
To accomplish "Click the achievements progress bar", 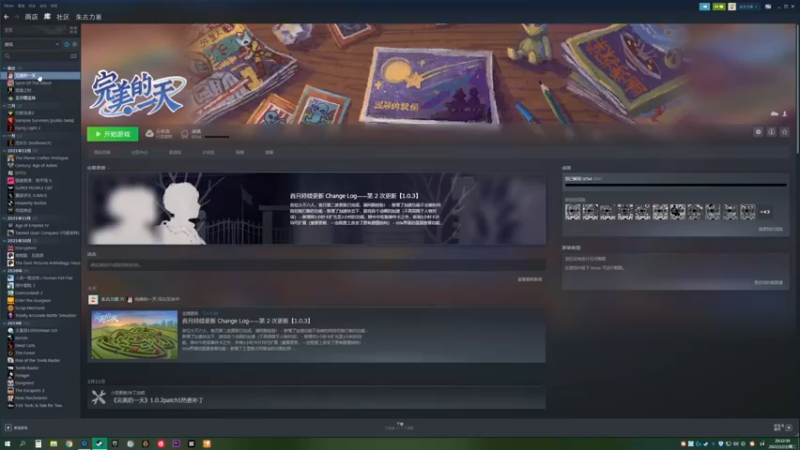I will (x=676, y=185).
